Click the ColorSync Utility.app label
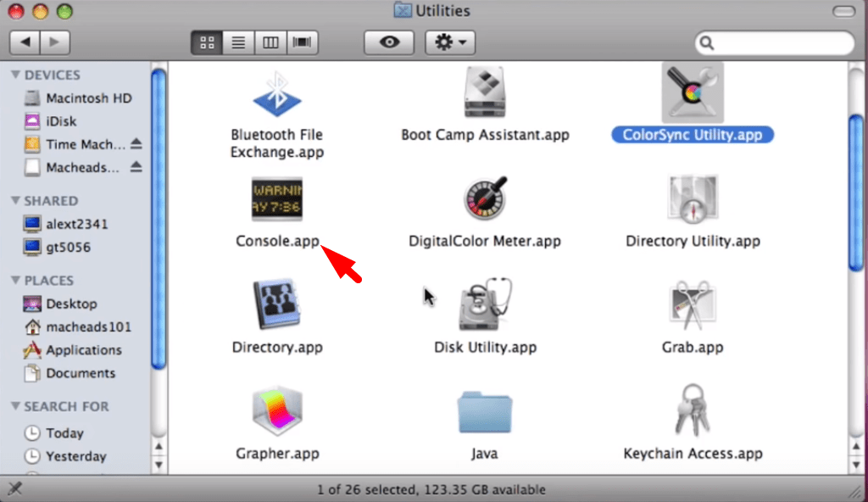868x502 pixels. click(x=693, y=135)
